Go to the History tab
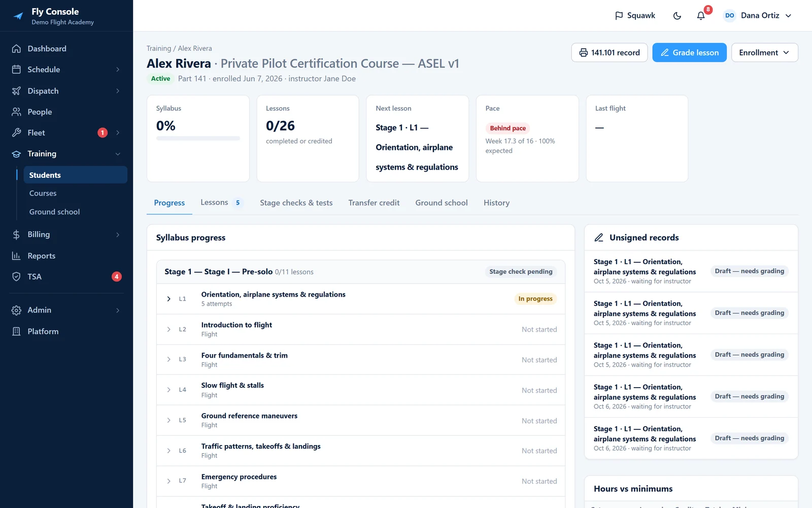 [x=496, y=203]
